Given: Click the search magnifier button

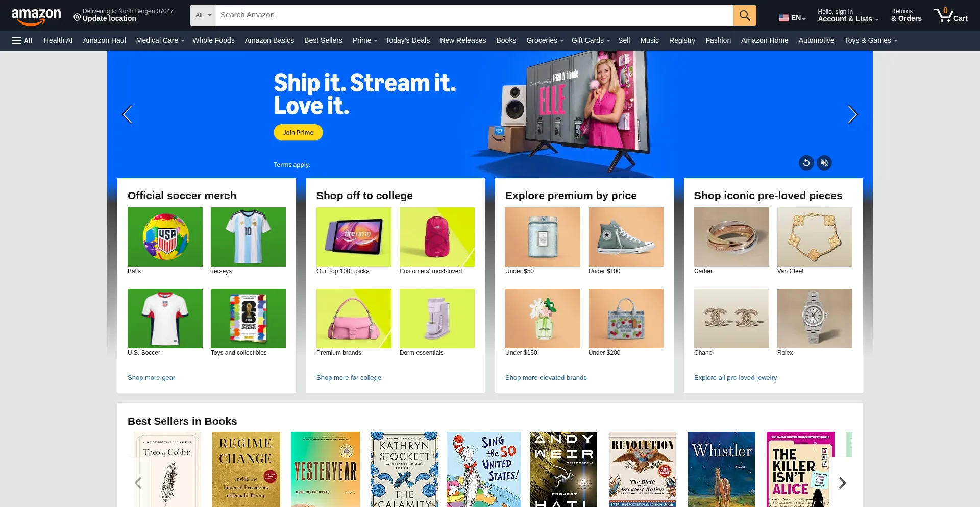Looking at the screenshot, I should [x=745, y=15].
